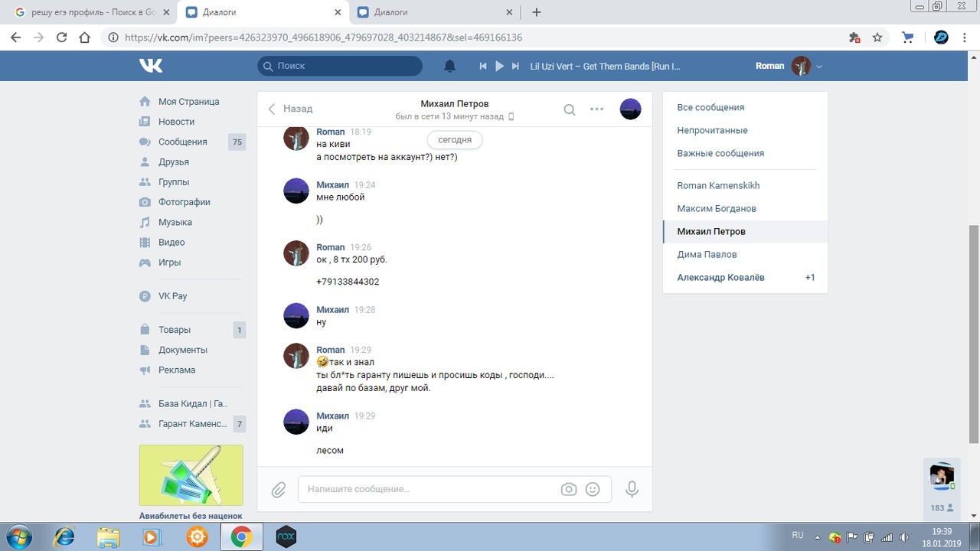Bookmark this page with star icon
The height and width of the screenshot is (551, 980).
(877, 37)
